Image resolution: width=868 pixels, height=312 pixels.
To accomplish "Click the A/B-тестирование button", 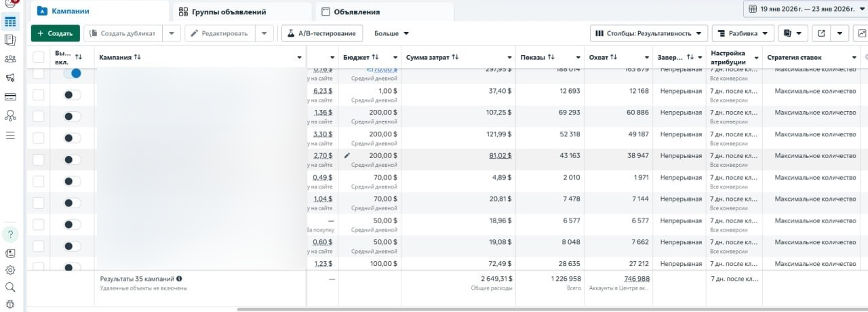I will coord(323,33).
